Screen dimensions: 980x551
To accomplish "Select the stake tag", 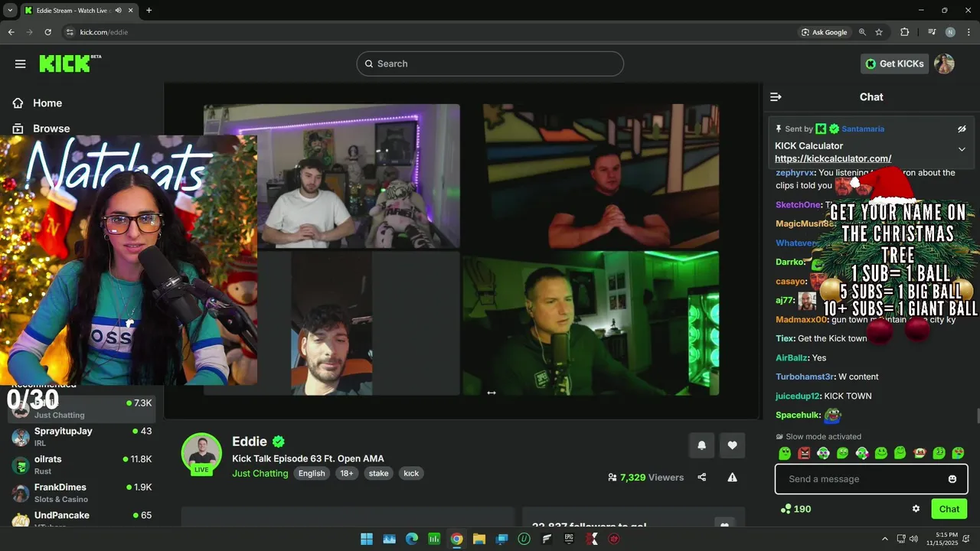I will 378,473.
